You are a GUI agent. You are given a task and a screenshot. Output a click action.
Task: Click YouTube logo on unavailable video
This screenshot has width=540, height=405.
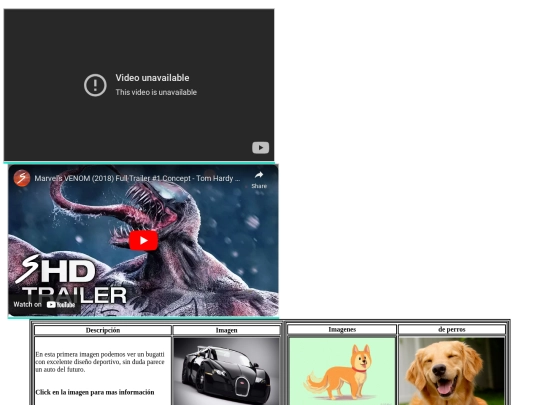coord(260,148)
